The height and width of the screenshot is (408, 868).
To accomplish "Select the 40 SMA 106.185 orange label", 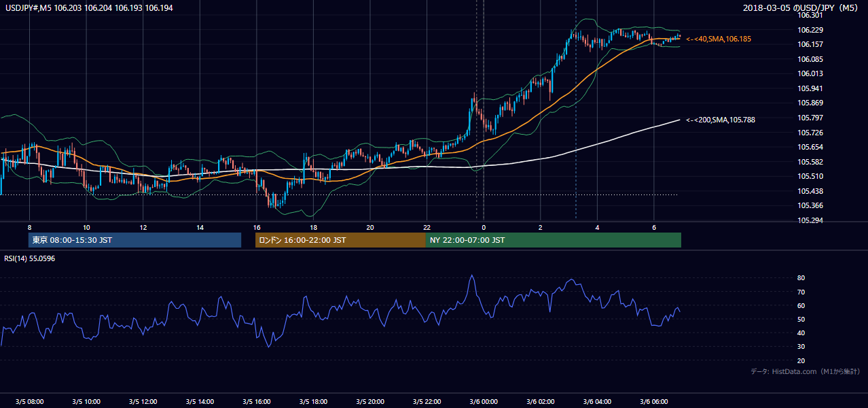I will click(719, 39).
